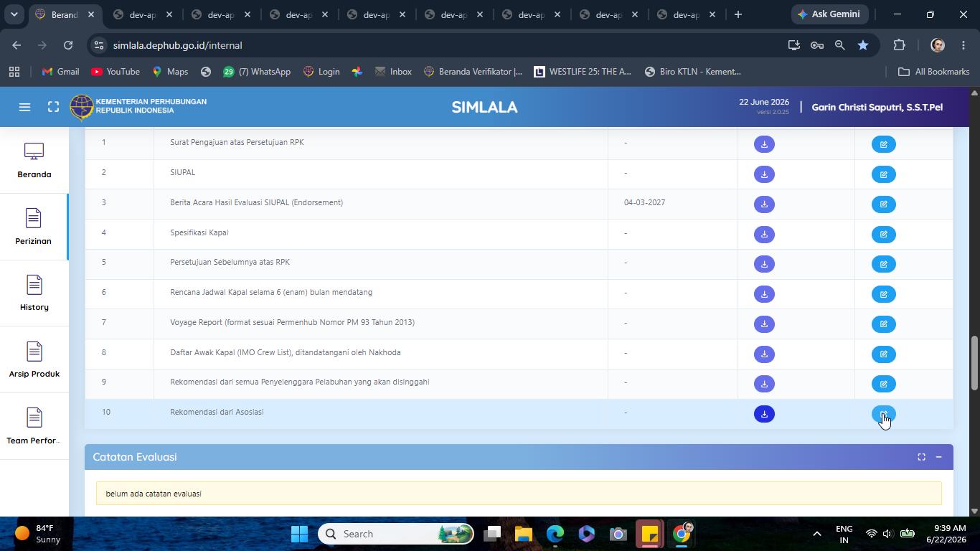This screenshot has width=980, height=551.
Task: Download the SIUPAL document
Action: coord(764,174)
